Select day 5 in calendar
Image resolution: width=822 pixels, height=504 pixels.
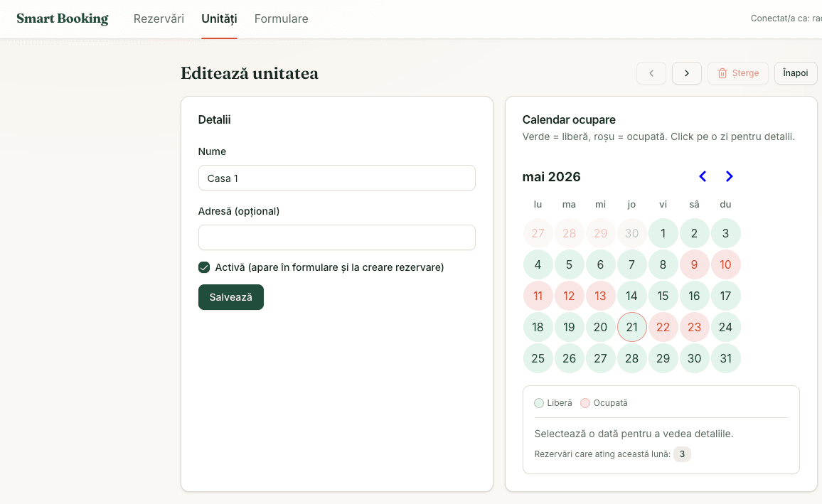pos(570,264)
